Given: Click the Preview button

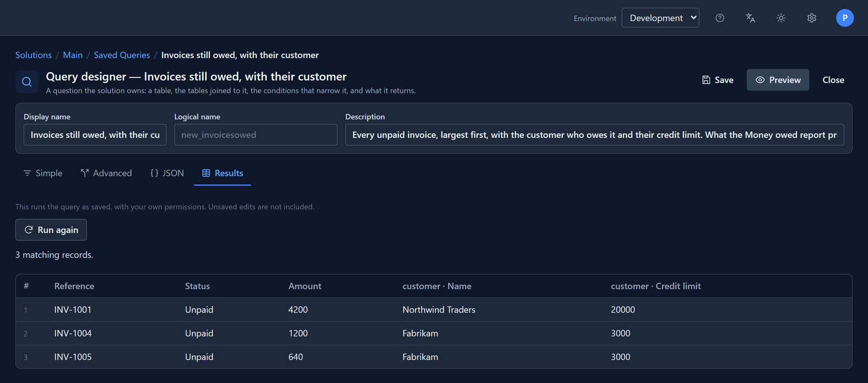Looking at the screenshot, I should tap(778, 80).
